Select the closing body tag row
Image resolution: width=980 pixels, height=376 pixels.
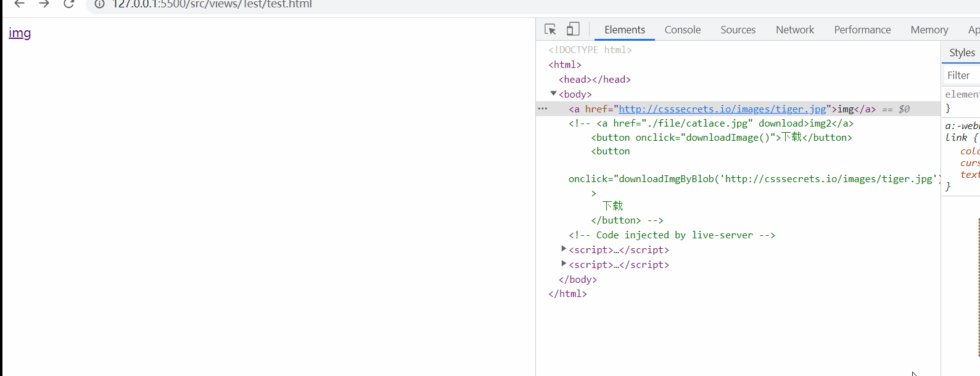pyautogui.click(x=578, y=279)
